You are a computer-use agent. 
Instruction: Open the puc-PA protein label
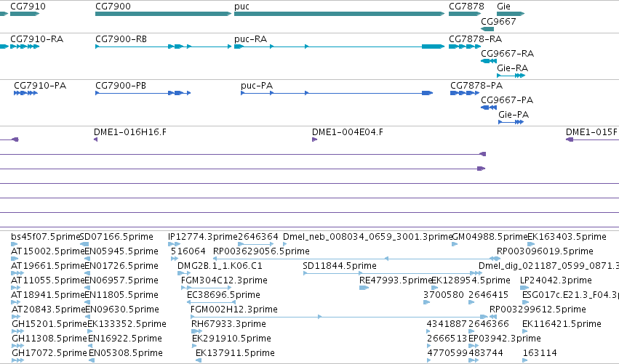tap(257, 86)
